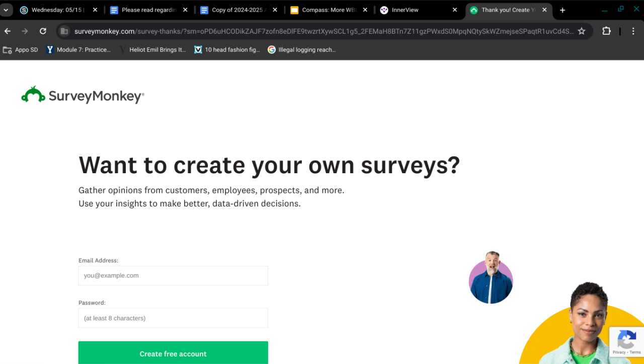Click the reCAPTCHA badge icon

[x=626, y=339]
